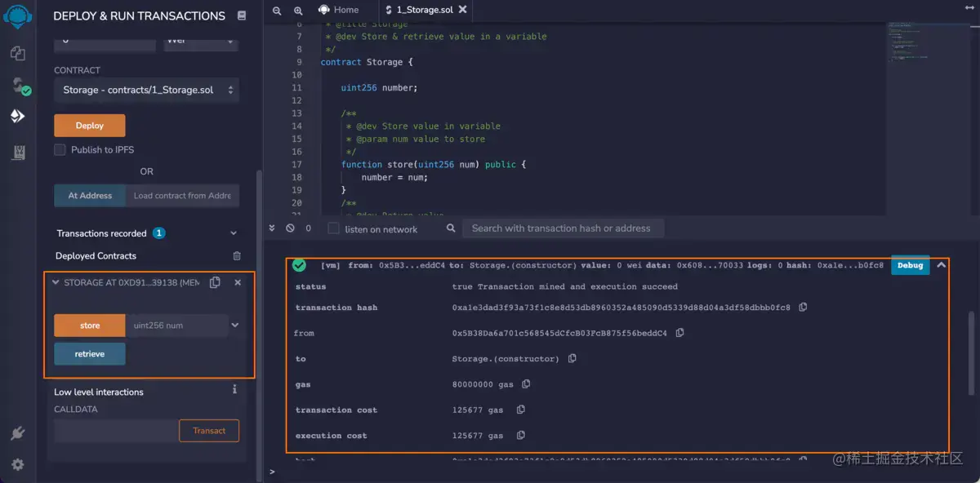Clear the terminal console icon
Image resolution: width=980 pixels, height=483 pixels.
coord(290,228)
